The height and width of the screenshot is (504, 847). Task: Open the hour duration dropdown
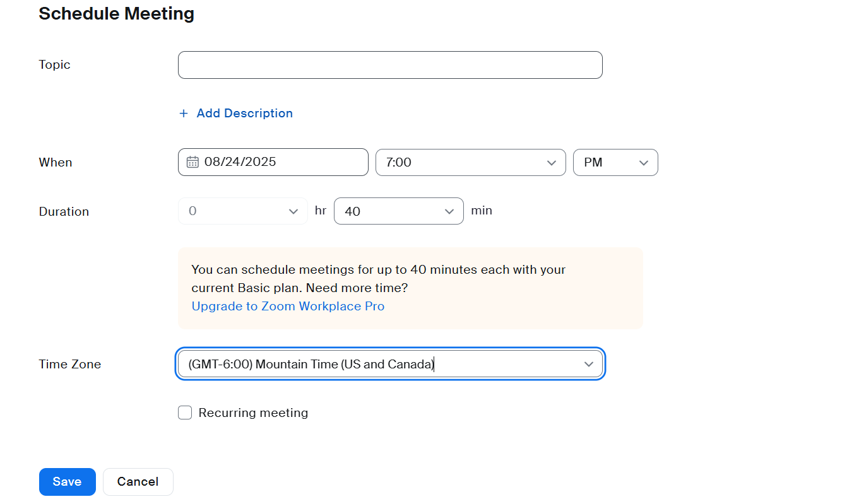(243, 211)
